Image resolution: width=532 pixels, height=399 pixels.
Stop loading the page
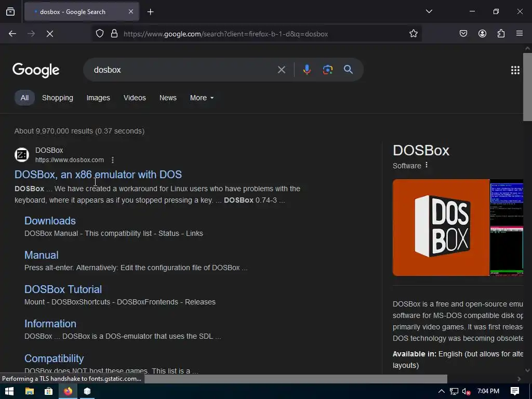coord(50,34)
